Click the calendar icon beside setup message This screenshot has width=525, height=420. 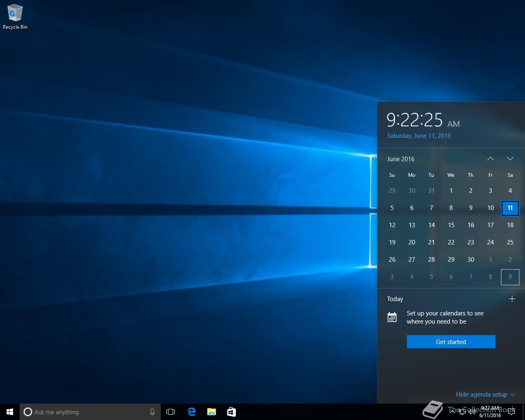(x=392, y=317)
